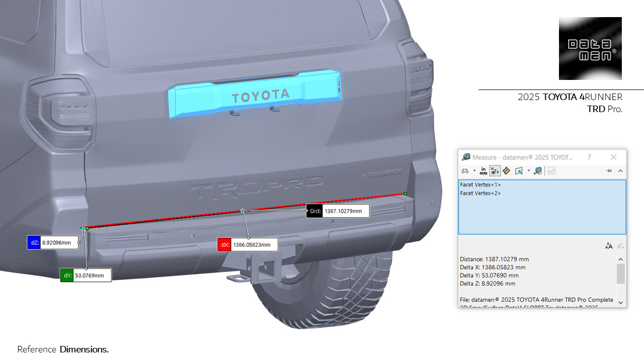Select Facet Vertex<2> in the selection list
Image resolution: width=644 pixels, height=362 pixels.
[x=480, y=193]
